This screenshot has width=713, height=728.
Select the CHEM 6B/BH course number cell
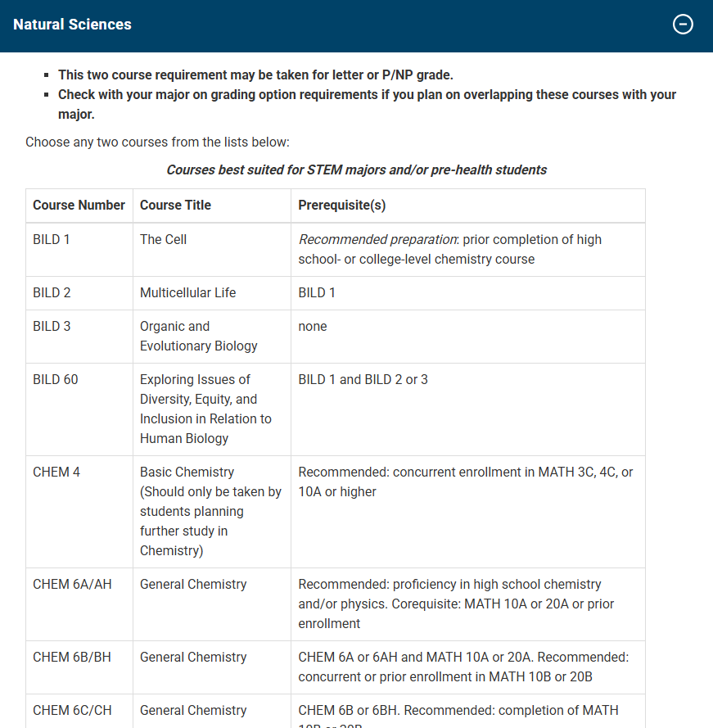click(x=72, y=658)
